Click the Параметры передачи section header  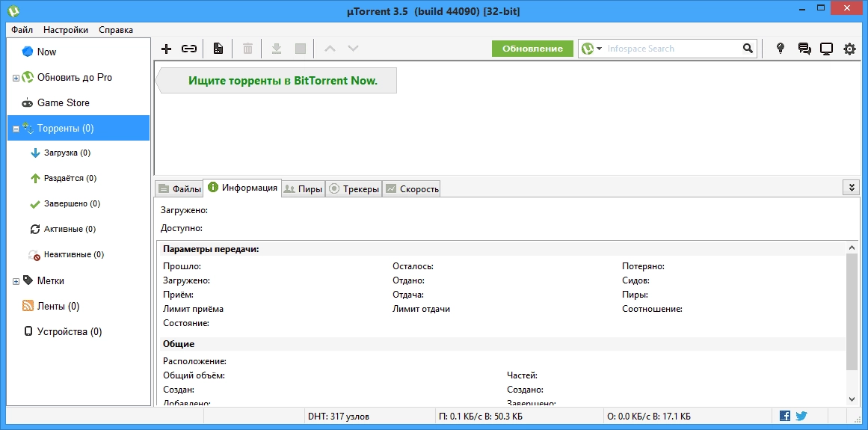(211, 249)
